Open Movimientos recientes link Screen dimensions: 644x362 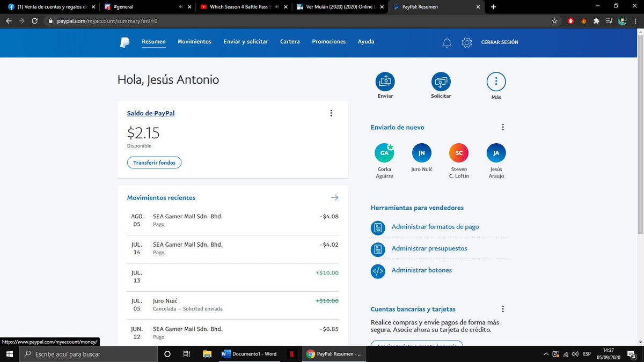click(161, 198)
